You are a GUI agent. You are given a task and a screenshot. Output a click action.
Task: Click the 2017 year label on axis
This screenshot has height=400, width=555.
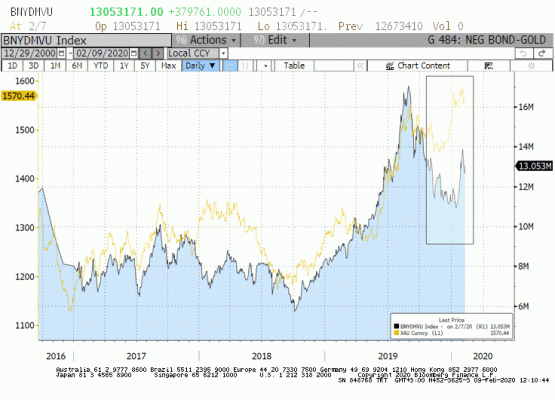tap(136, 356)
